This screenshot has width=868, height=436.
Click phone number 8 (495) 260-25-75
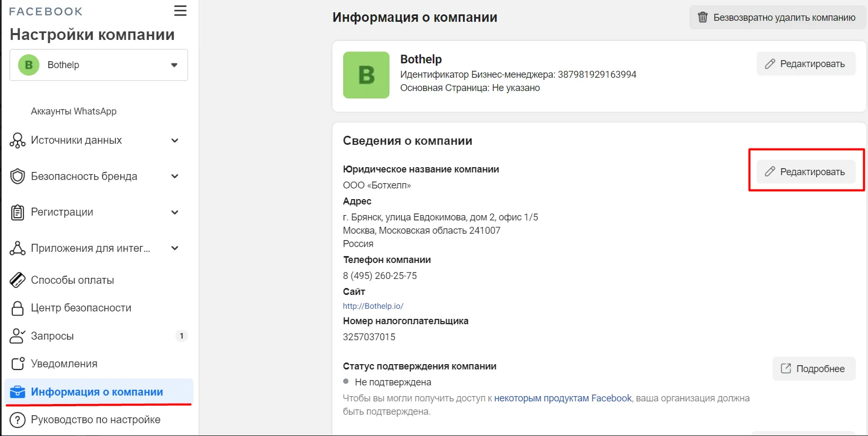coord(380,276)
